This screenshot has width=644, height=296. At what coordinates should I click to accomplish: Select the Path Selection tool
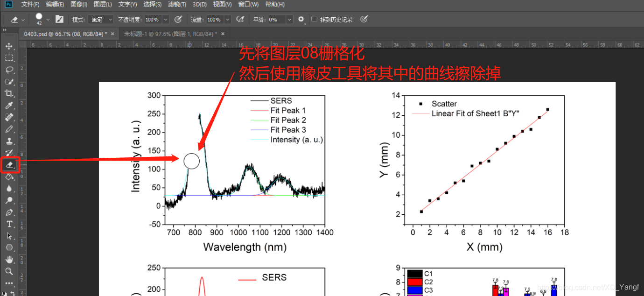(x=9, y=236)
